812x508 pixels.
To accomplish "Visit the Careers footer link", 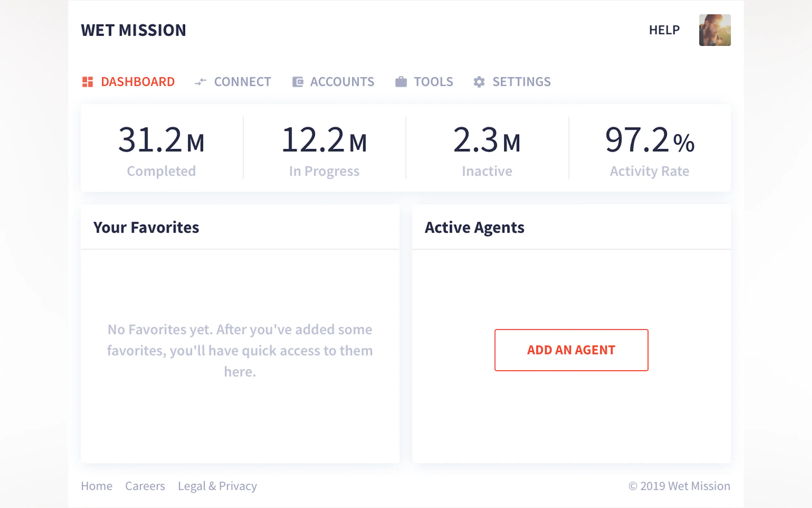I will 145,486.
